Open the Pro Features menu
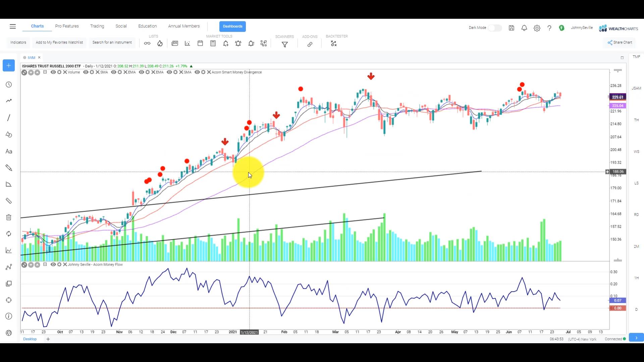Image resolution: width=644 pixels, height=362 pixels. (x=67, y=26)
